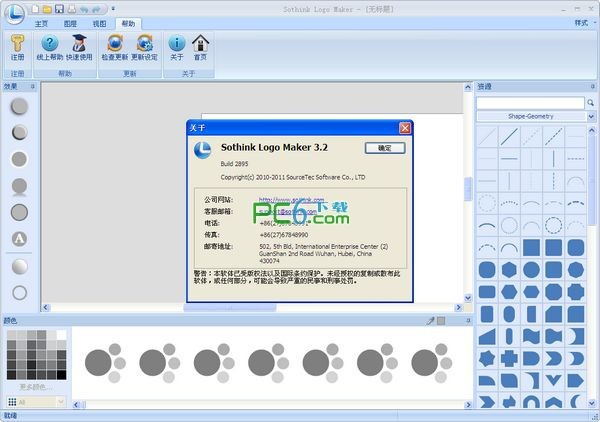Open 线上帮助 online help
The height and width of the screenshot is (422, 600).
50,47
